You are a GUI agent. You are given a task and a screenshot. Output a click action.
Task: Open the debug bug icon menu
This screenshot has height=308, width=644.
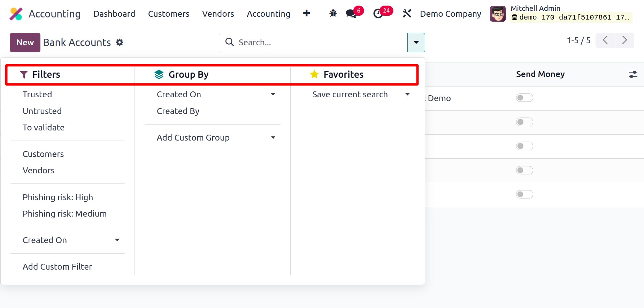coord(333,14)
